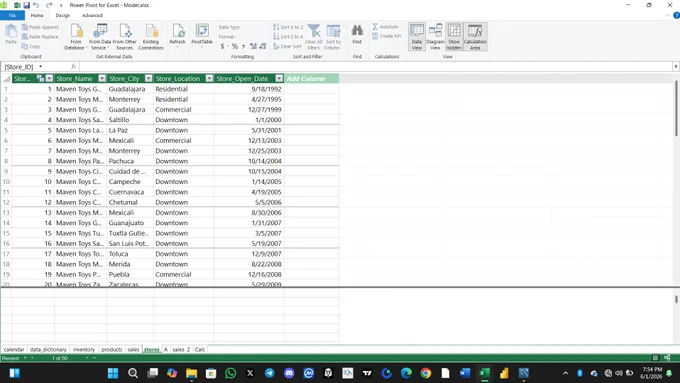This screenshot has width=680, height=383.
Task: Click the formula bar input field
Action: [376, 67]
